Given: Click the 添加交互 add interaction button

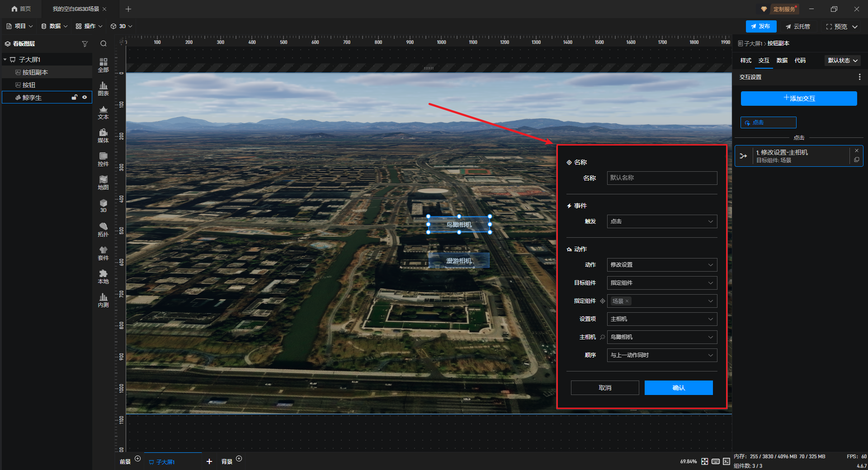Looking at the screenshot, I should click(798, 99).
